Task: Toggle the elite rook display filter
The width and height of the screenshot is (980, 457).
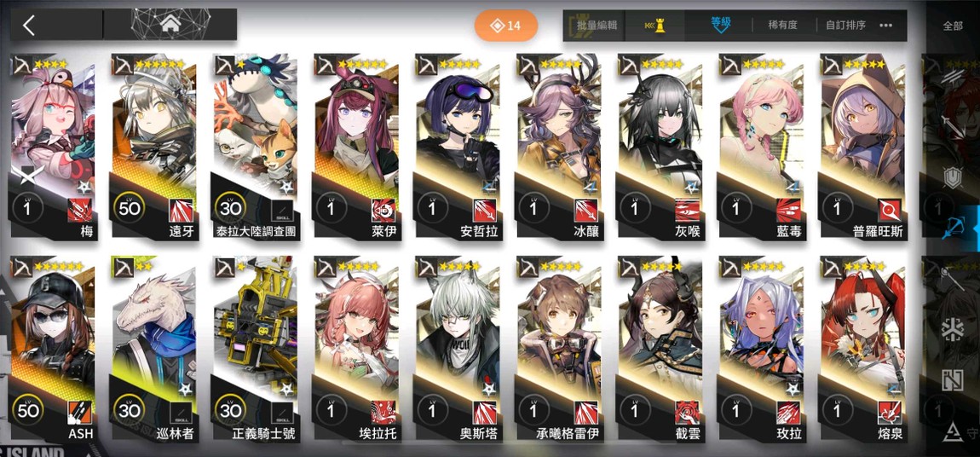Action: click(x=654, y=26)
